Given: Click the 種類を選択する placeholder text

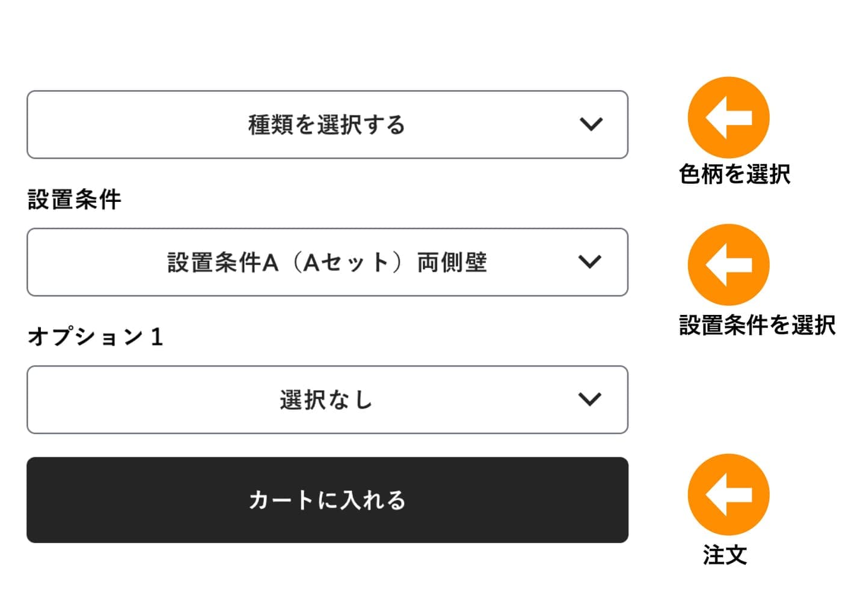Looking at the screenshot, I should (x=327, y=125).
